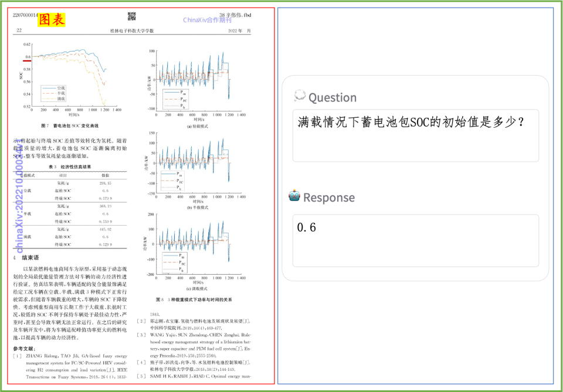Image resolution: width=563 pixels, height=392 pixels.
Task: Click the 满载 legend entry in 图7
Action: coord(54,98)
